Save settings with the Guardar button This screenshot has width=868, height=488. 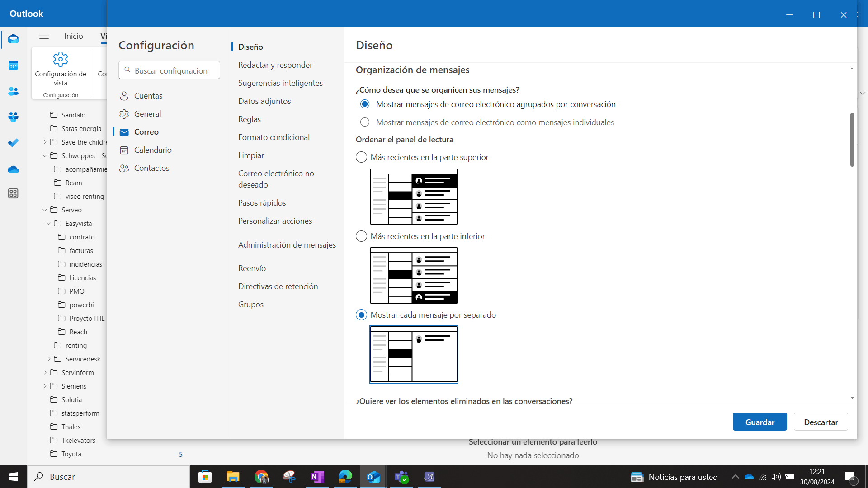point(759,422)
